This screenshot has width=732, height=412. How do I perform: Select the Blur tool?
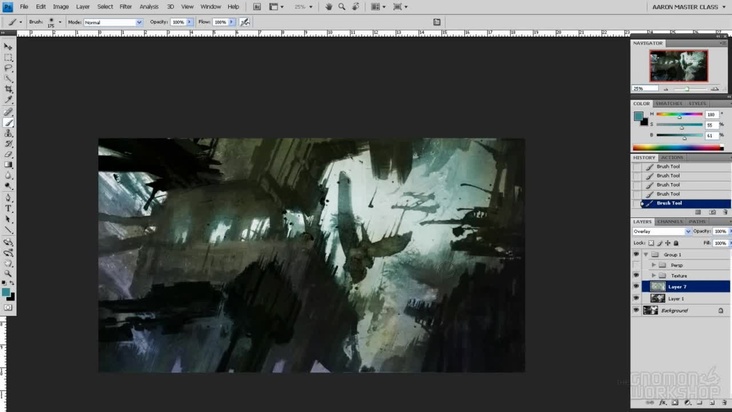pyautogui.click(x=8, y=175)
